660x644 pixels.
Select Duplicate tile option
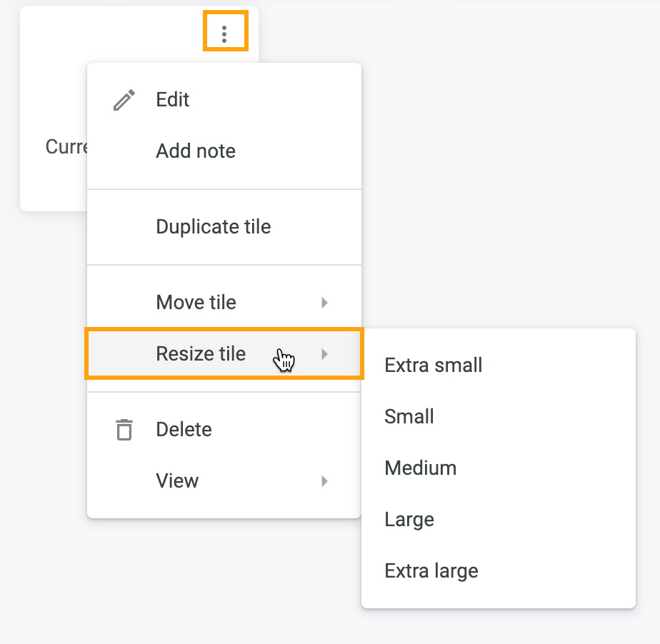tap(224, 227)
